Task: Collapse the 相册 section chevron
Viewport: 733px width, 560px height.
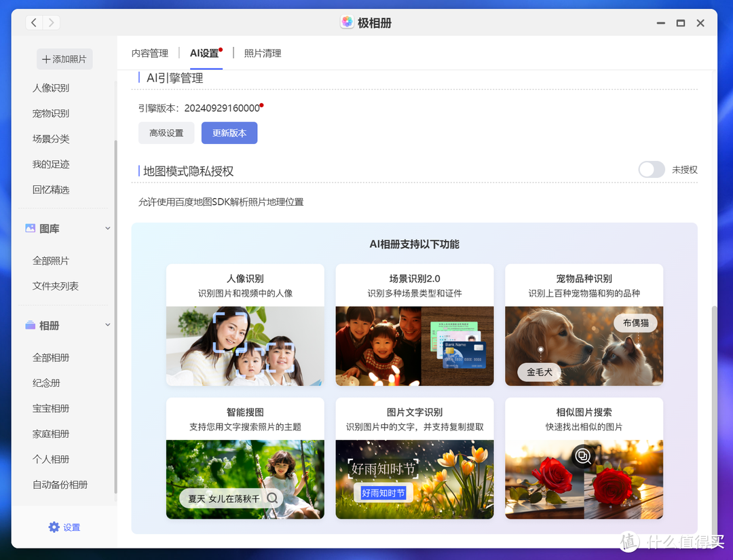Action: [107, 326]
